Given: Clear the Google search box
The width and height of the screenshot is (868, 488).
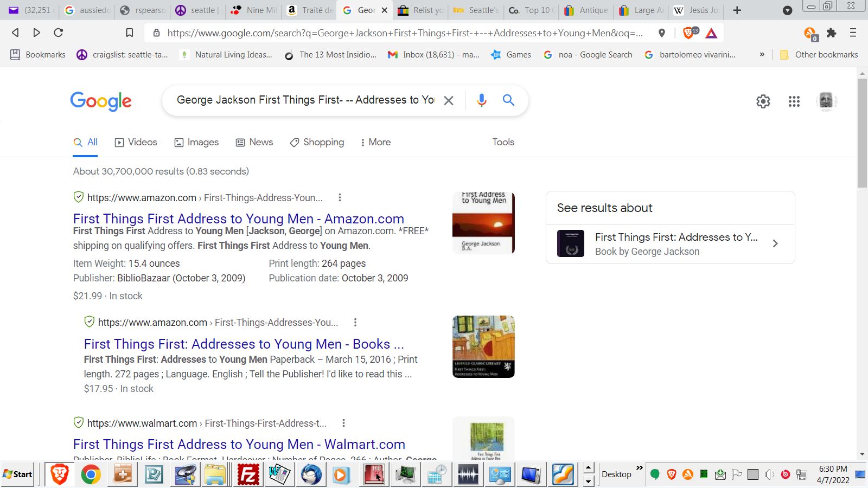Looking at the screenshot, I should 449,100.
